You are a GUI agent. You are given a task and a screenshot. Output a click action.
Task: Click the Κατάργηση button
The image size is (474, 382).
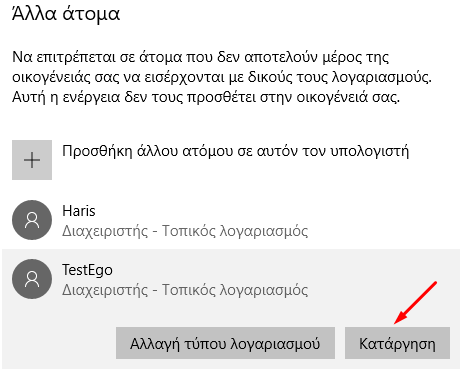tap(397, 343)
